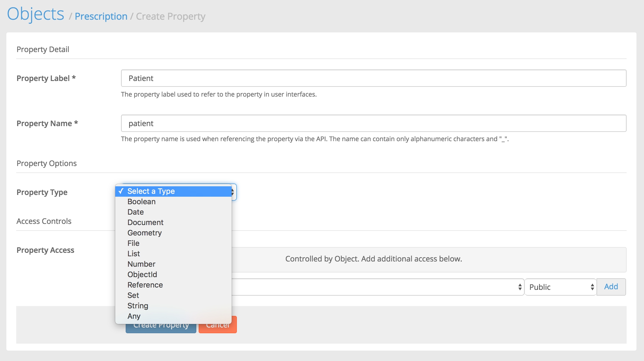Image resolution: width=644 pixels, height=361 pixels.
Task: Click the Add access button
Action: pyautogui.click(x=611, y=287)
